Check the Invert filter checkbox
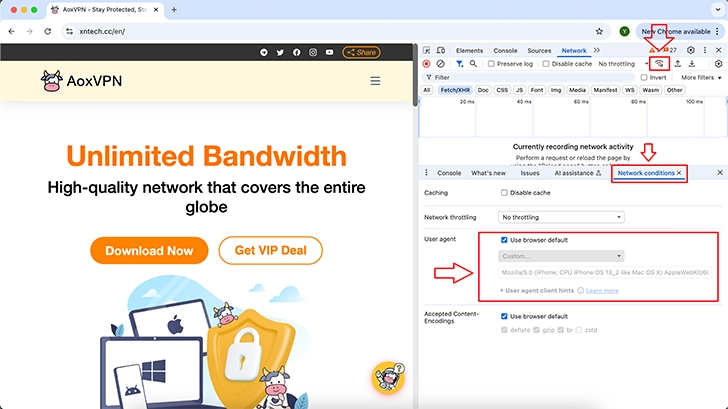The height and width of the screenshot is (409, 728). pos(644,78)
